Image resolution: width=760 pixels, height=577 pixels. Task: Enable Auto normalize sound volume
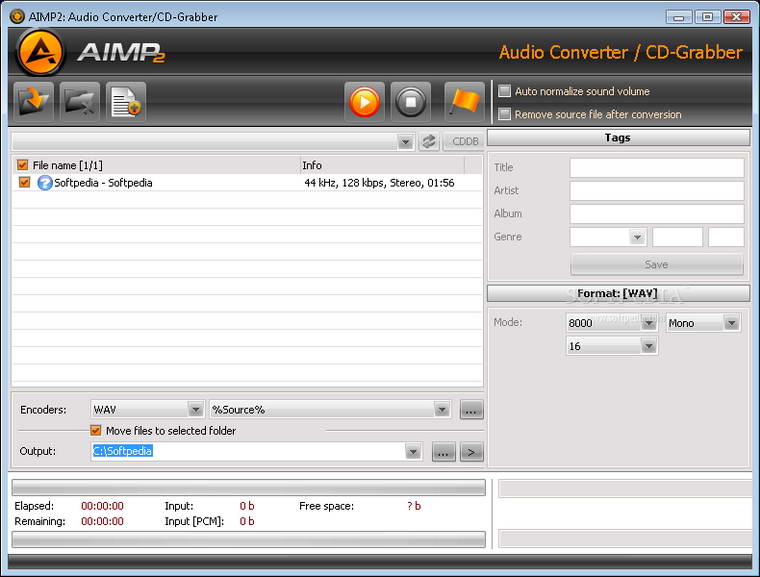point(505,91)
